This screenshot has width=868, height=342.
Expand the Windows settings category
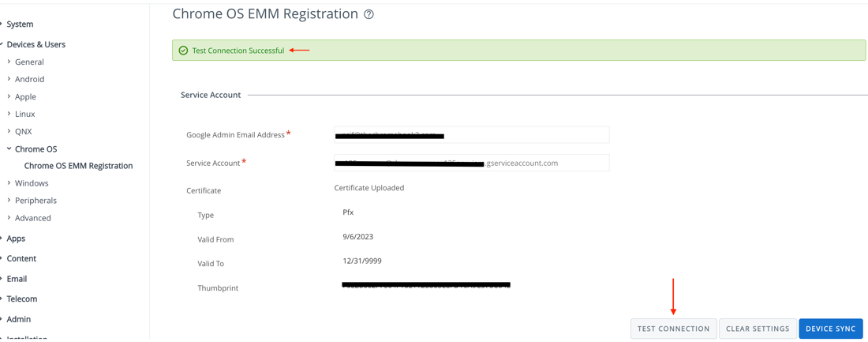[x=32, y=183]
